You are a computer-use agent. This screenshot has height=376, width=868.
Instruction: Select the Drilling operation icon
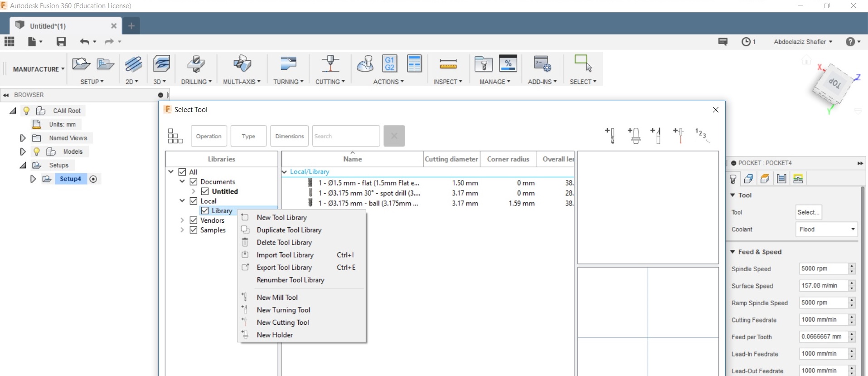[x=196, y=64]
